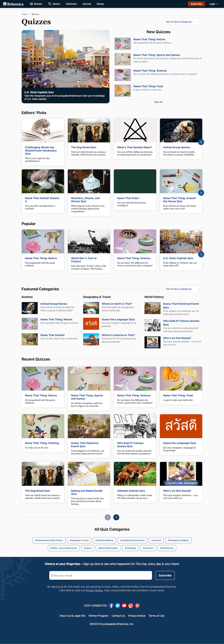This screenshot has width=224, height=644.
Task: Advance Recent Quizzes with next arrow
Action: [x=116, y=517]
